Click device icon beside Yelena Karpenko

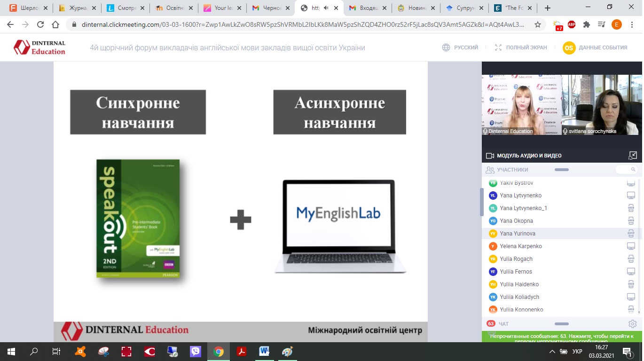(x=631, y=246)
